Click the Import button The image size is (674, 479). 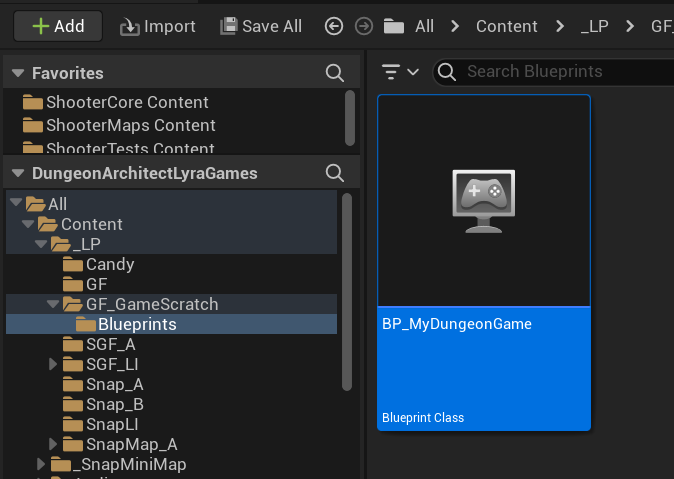(157, 26)
